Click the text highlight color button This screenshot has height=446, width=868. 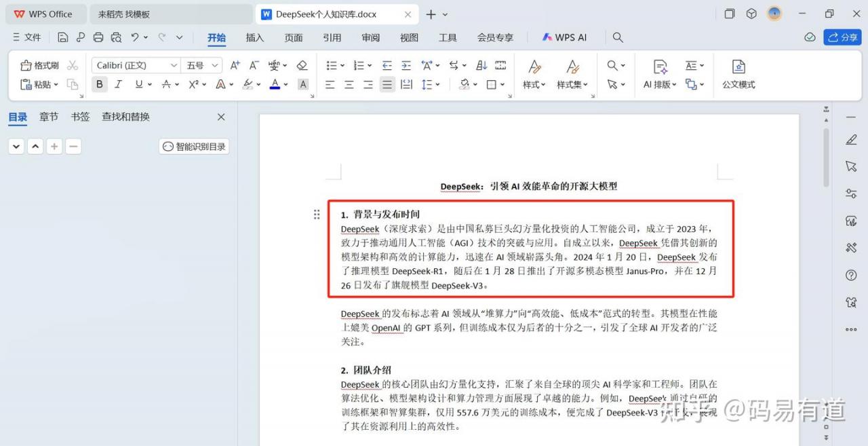pos(248,84)
